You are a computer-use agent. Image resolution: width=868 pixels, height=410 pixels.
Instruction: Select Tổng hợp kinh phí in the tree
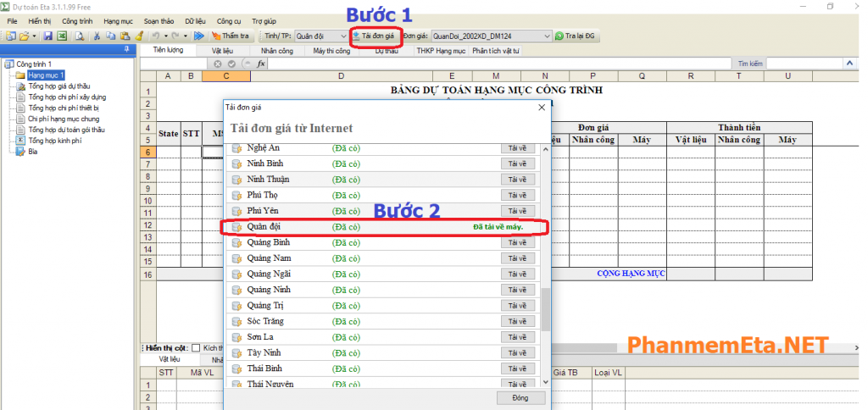[53, 141]
